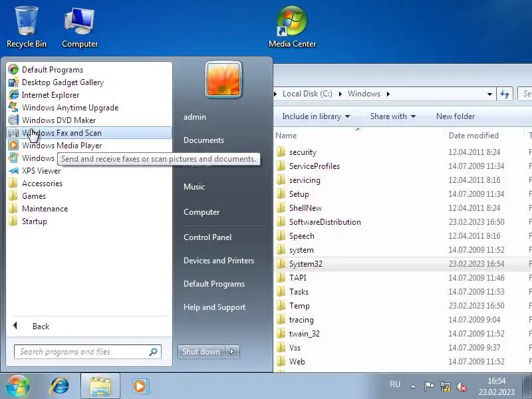Select the Speech folder row
This screenshot has width=532, height=399.
403,236
